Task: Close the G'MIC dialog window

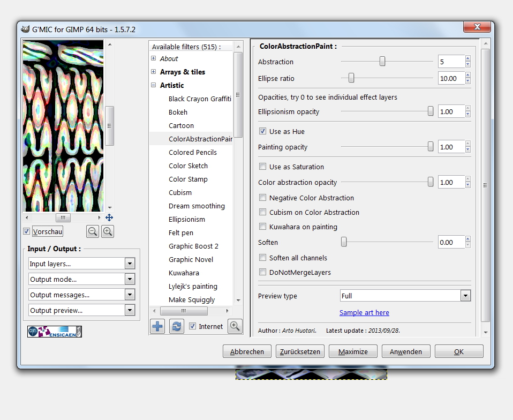Action: point(477,27)
